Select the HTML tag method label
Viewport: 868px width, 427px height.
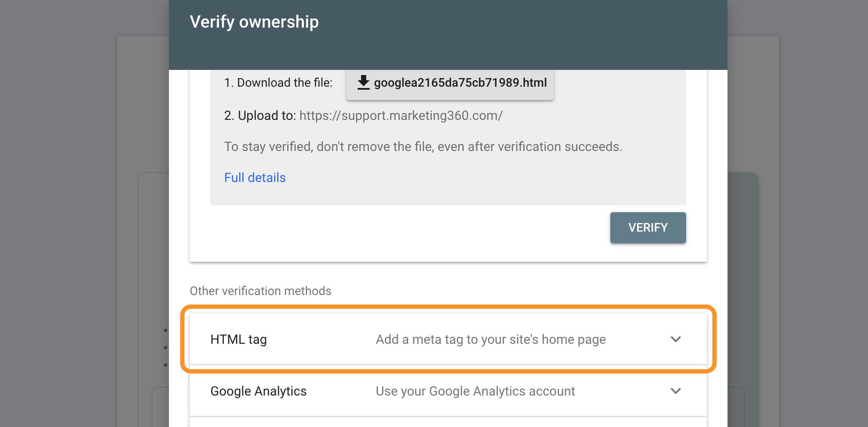click(x=238, y=339)
